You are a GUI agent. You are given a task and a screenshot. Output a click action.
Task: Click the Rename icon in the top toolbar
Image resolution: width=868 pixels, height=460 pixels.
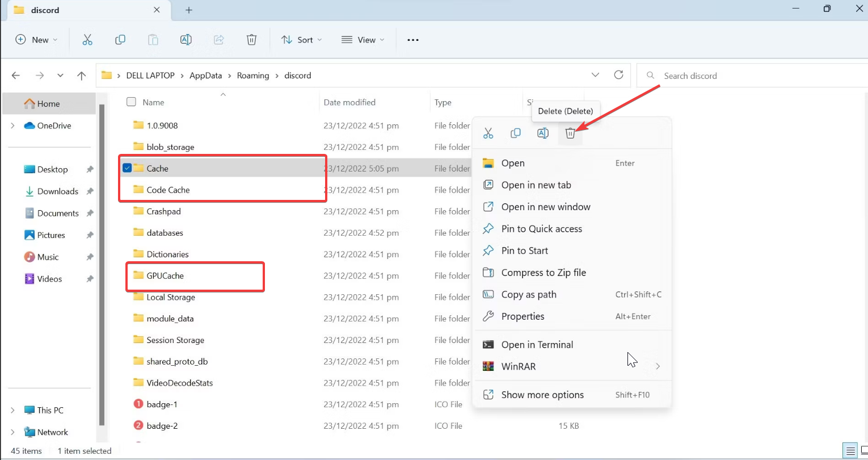tap(186, 40)
